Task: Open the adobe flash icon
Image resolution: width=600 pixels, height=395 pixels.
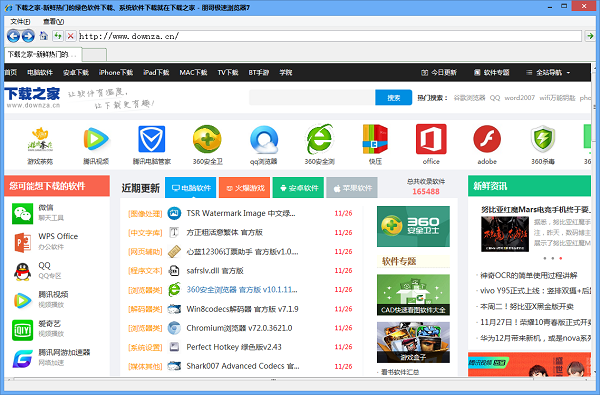Action: click(487, 139)
